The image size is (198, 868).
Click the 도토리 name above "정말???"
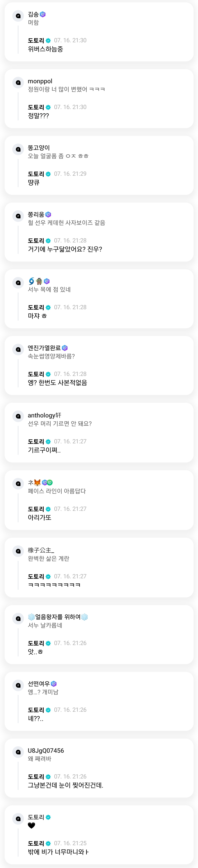tap(36, 108)
